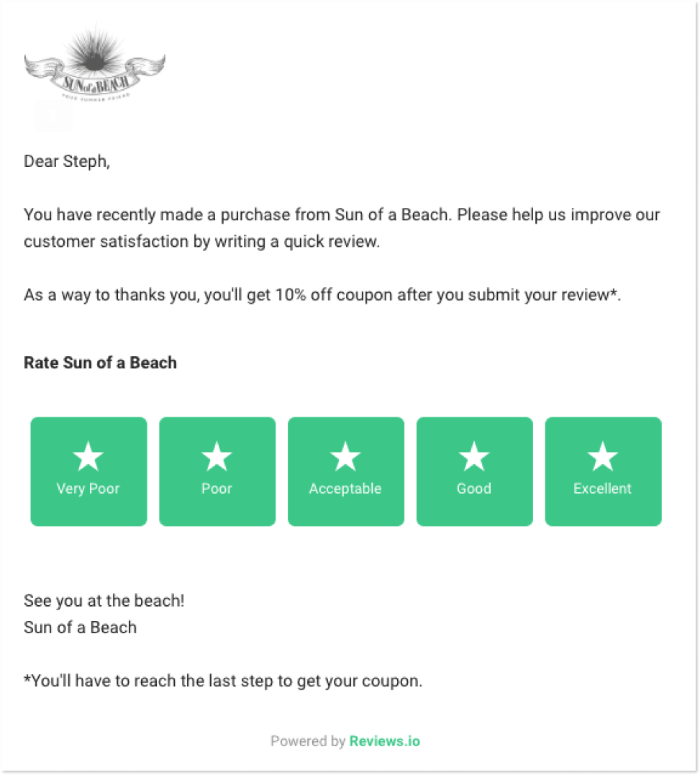Click the star icon above Very Poor
This screenshot has width=700, height=775.
pos(88,456)
